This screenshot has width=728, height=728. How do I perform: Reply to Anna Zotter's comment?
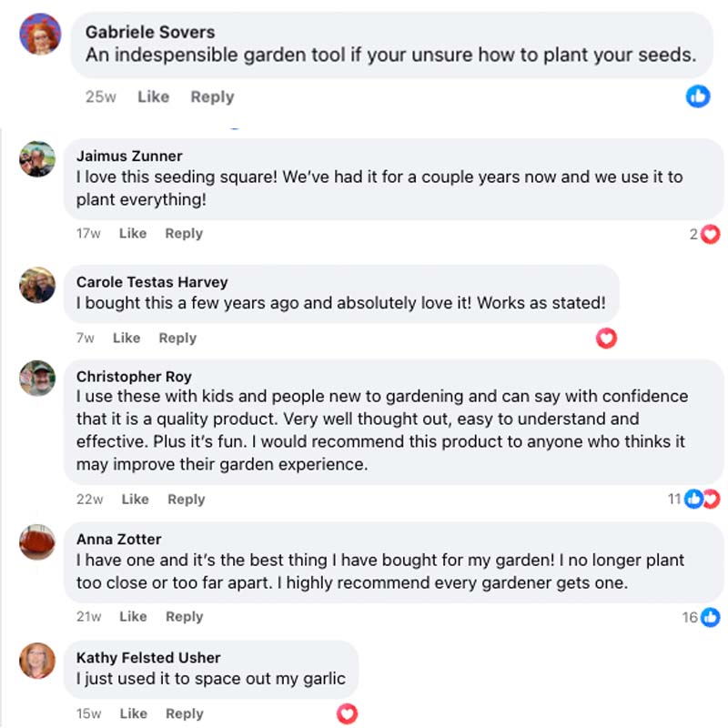point(184,616)
